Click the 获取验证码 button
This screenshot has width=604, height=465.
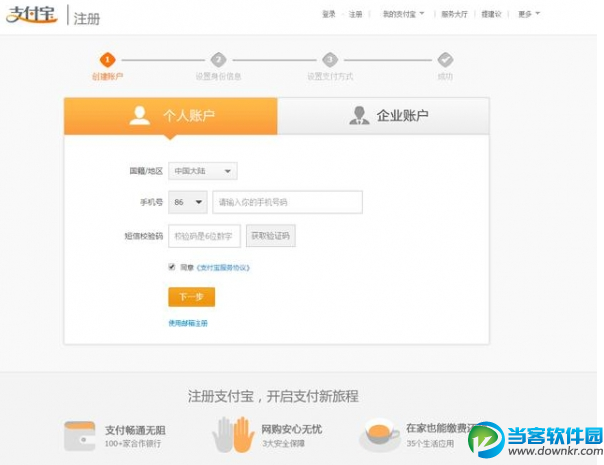pos(271,236)
